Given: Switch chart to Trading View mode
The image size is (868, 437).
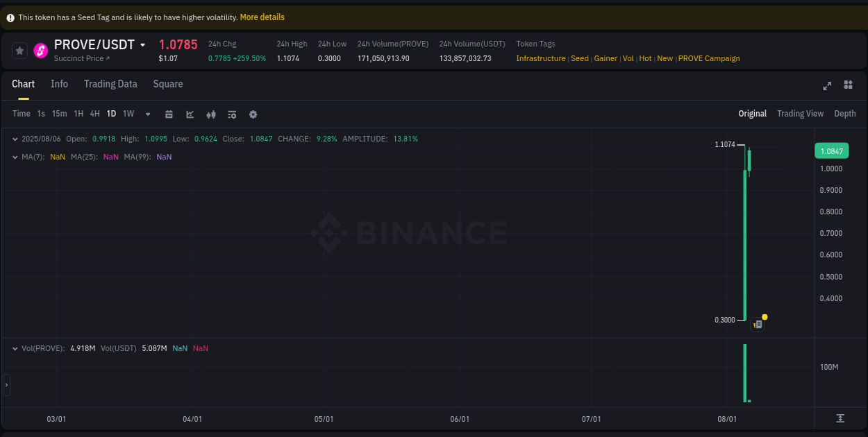Looking at the screenshot, I should pos(800,113).
